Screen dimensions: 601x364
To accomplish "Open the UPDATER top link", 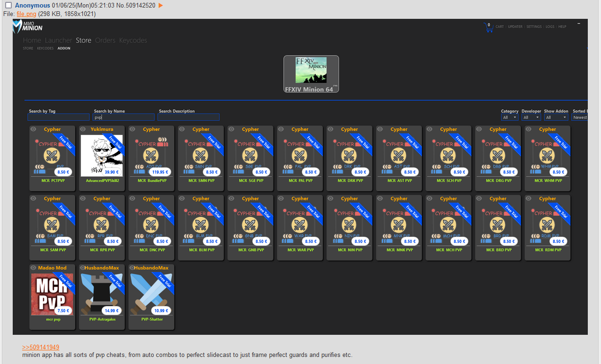I will (515, 27).
